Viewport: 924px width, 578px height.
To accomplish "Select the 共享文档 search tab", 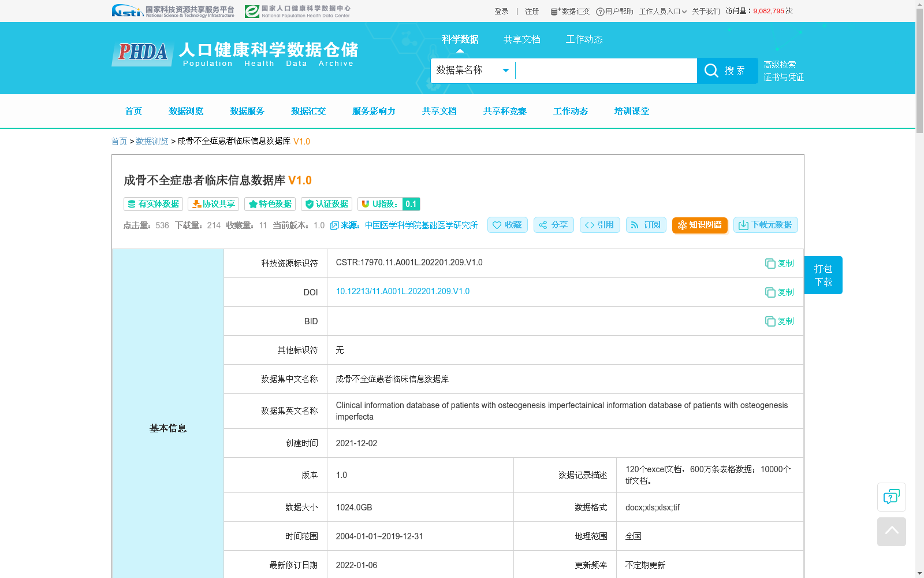I will (x=521, y=39).
